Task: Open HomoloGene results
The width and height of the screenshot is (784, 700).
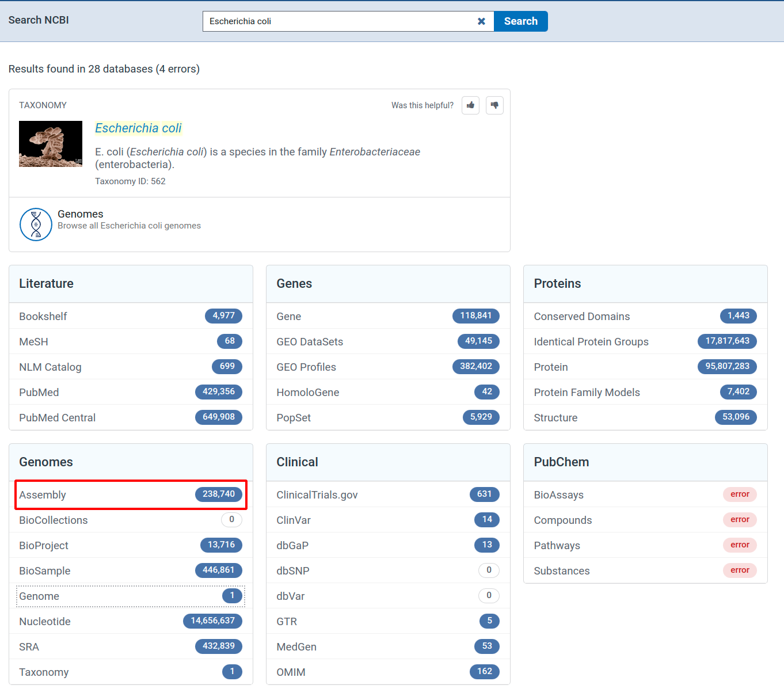Action: (x=388, y=392)
